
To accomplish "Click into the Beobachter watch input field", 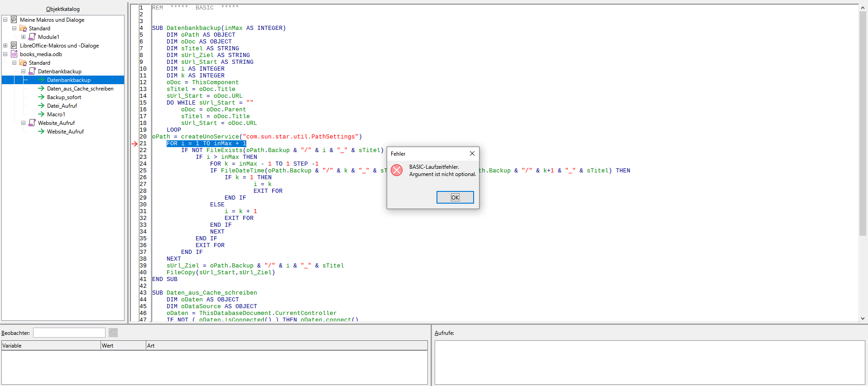I will (x=69, y=333).
